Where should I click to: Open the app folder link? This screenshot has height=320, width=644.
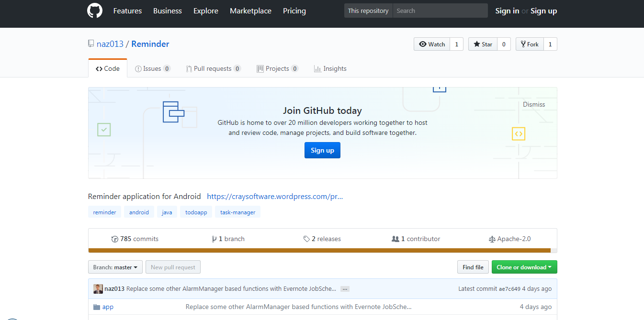coord(108,307)
